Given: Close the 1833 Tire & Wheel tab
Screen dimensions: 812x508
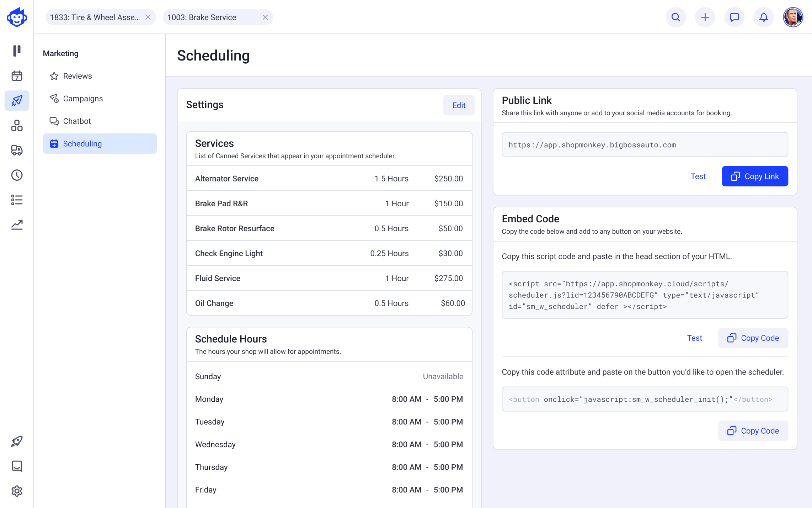Looking at the screenshot, I should (148, 17).
